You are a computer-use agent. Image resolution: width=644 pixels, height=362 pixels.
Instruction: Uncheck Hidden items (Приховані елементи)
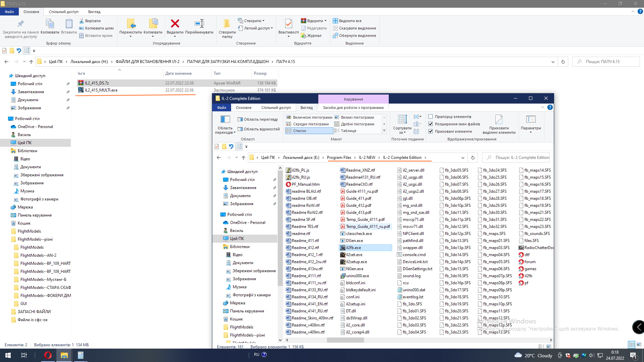click(x=431, y=131)
